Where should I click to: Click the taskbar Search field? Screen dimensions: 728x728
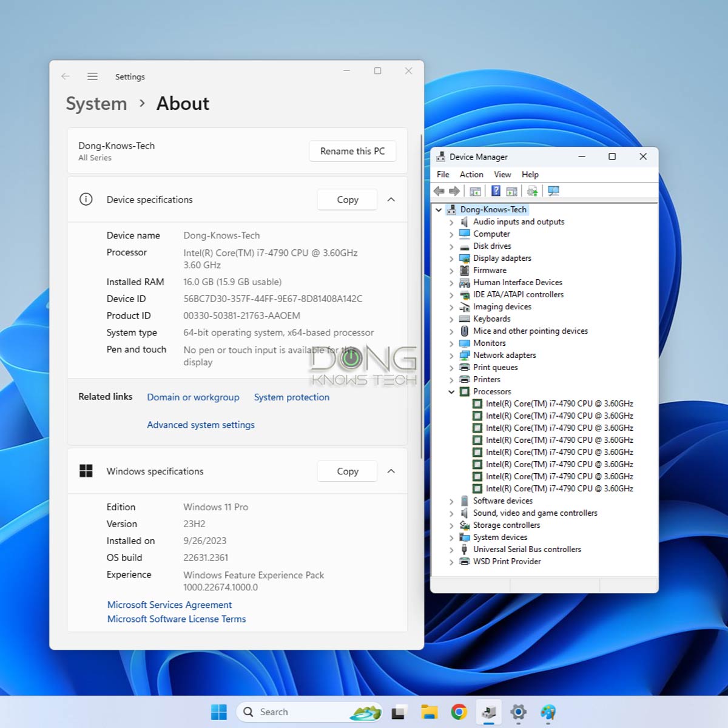[309, 712]
